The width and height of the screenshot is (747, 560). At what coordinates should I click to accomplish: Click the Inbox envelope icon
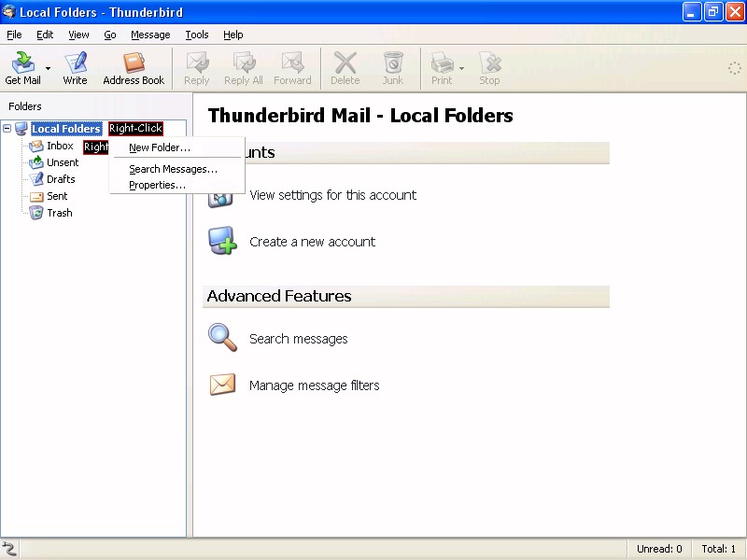click(36, 147)
